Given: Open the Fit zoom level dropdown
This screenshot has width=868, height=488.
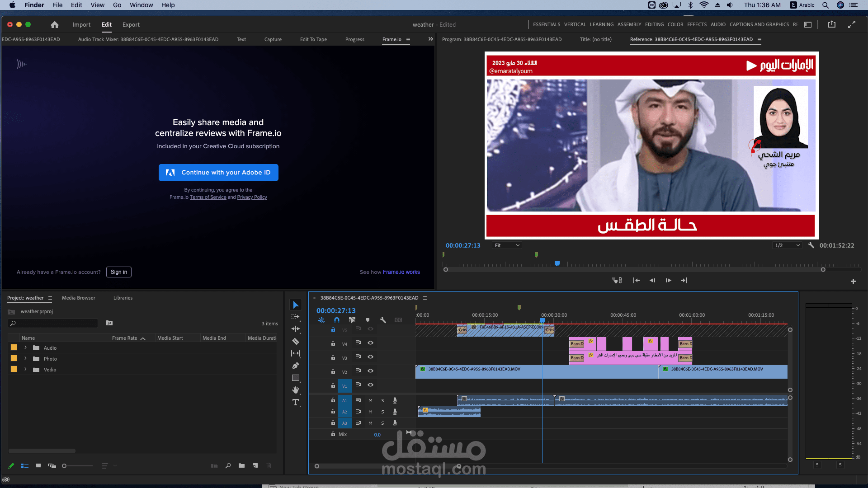Looking at the screenshot, I should (507, 245).
